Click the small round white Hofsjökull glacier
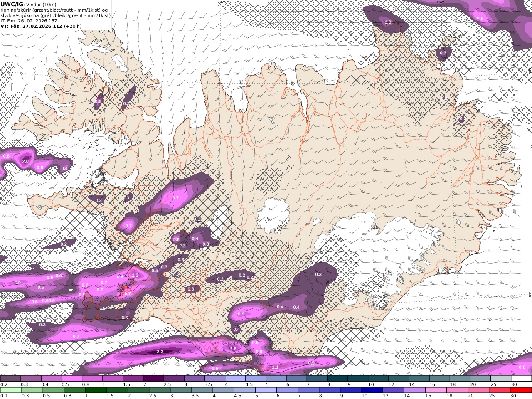Viewport: 532px width, 399px height. pyautogui.click(x=273, y=215)
